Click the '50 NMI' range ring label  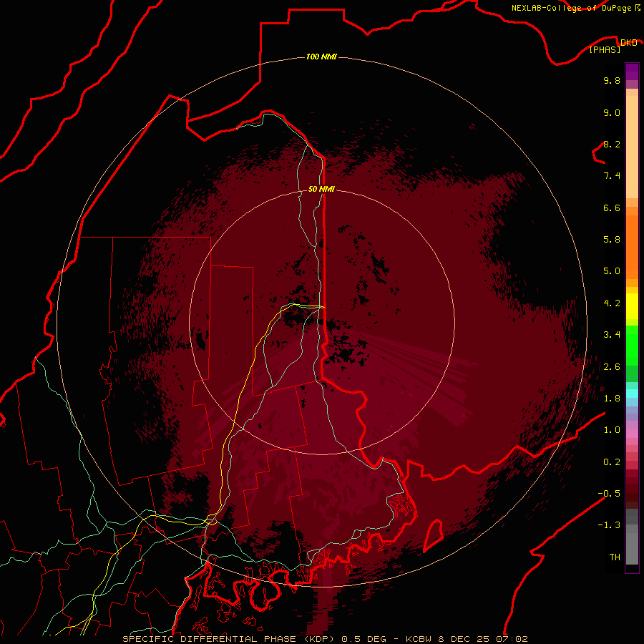coord(321,189)
